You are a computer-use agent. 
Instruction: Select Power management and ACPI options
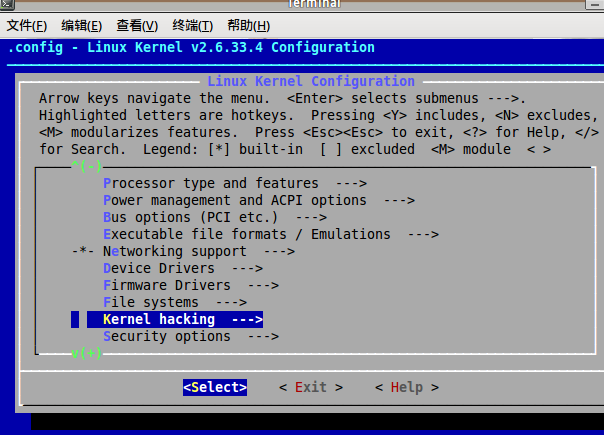coord(259,200)
